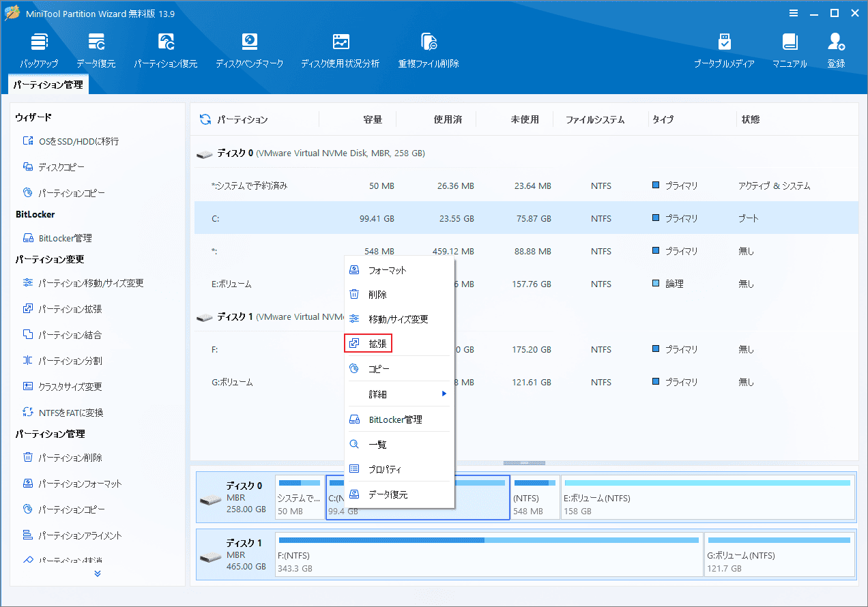868x607 pixels.
Task: Select the E:ボリューム partition row
Action: [526, 284]
